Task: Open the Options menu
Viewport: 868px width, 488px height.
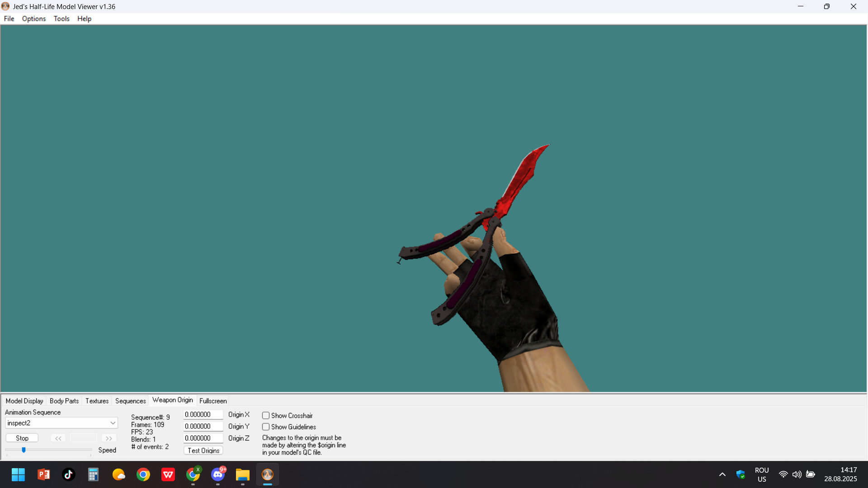Action: click(x=34, y=19)
